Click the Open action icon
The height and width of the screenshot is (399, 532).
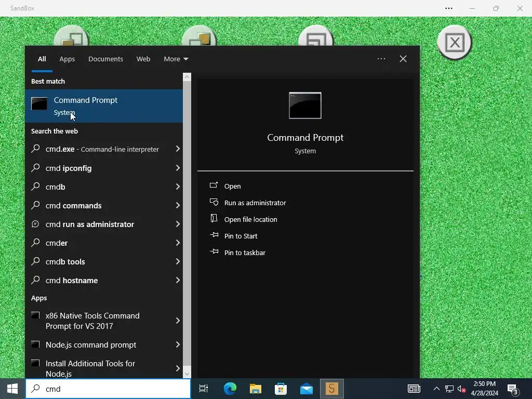pyautogui.click(x=214, y=185)
